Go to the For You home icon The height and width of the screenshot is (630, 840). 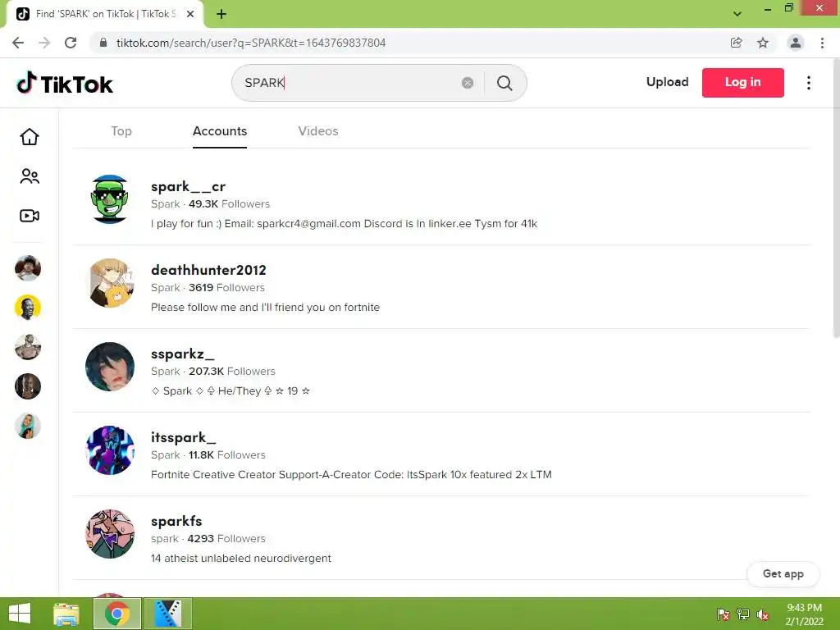pyautogui.click(x=30, y=137)
